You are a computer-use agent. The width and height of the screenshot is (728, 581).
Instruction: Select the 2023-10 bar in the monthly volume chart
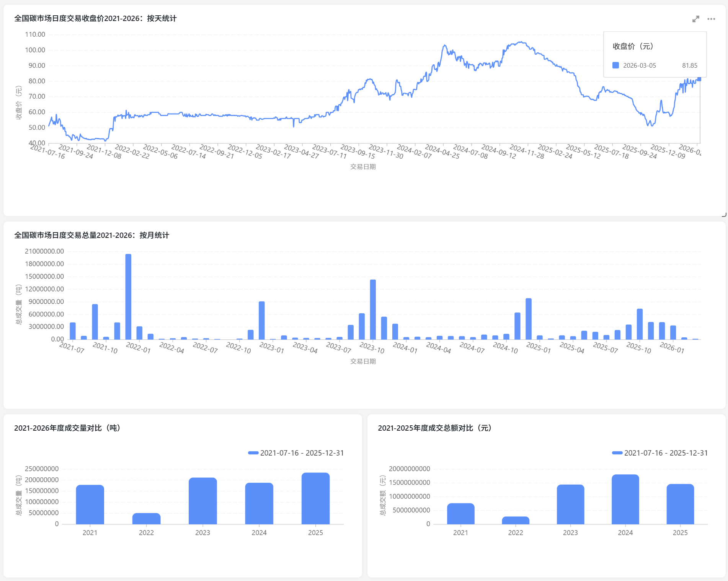[373, 309]
